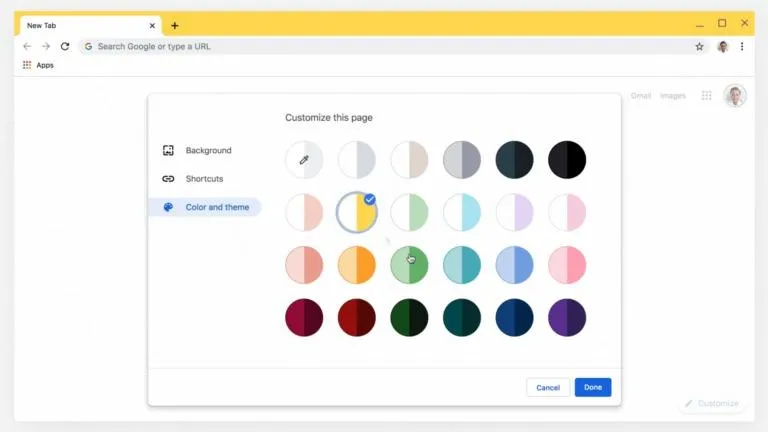The height and width of the screenshot is (432, 768).
Task: Select the Background section
Action: pyautogui.click(x=207, y=151)
